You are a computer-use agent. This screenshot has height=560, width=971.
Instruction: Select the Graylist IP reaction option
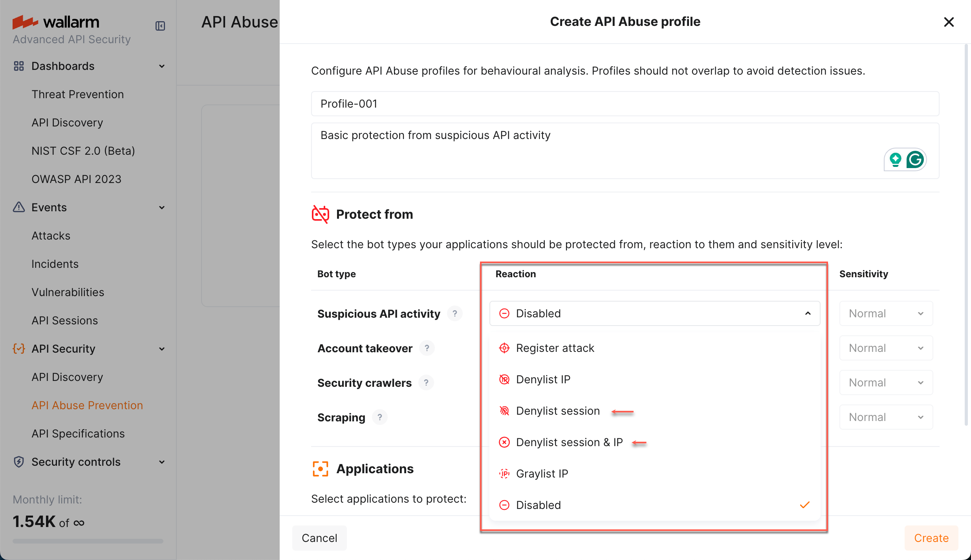[x=542, y=474]
